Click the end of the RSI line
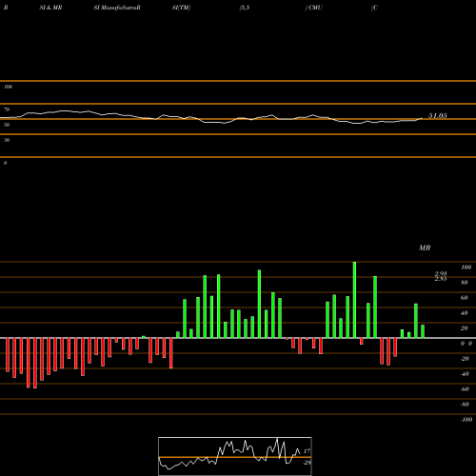The image size is (476, 476). click(x=422, y=119)
